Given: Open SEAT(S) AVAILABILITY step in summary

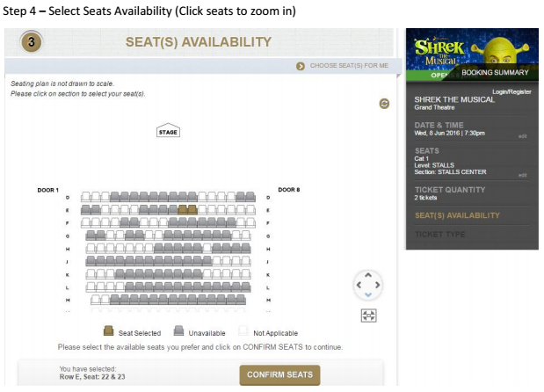Looking at the screenshot, I should (x=457, y=215).
